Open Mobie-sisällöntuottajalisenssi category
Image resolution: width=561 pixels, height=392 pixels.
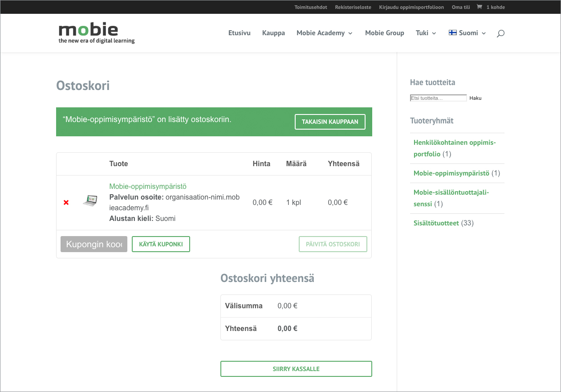pyautogui.click(x=451, y=198)
